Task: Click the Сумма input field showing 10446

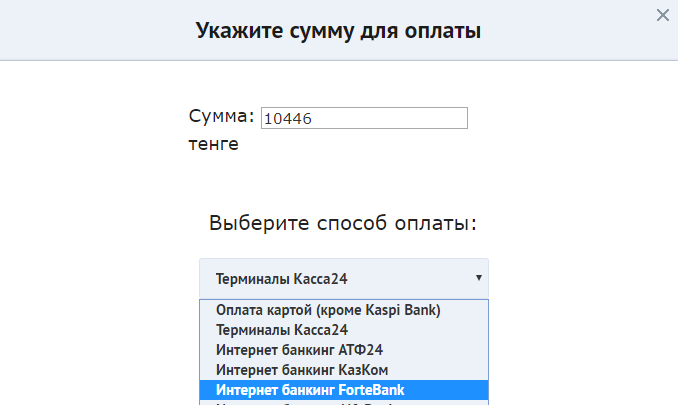Action: [x=364, y=118]
